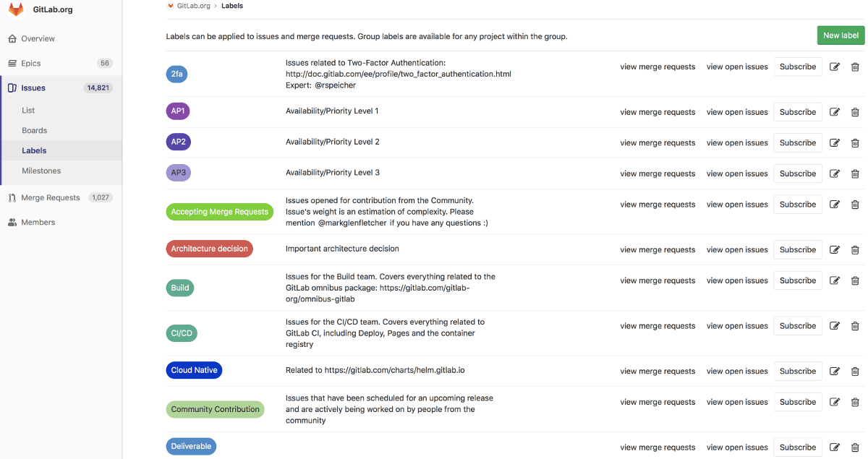Subscribe to the CI/CD label
The image size is (868, 459).
[798, 325]
